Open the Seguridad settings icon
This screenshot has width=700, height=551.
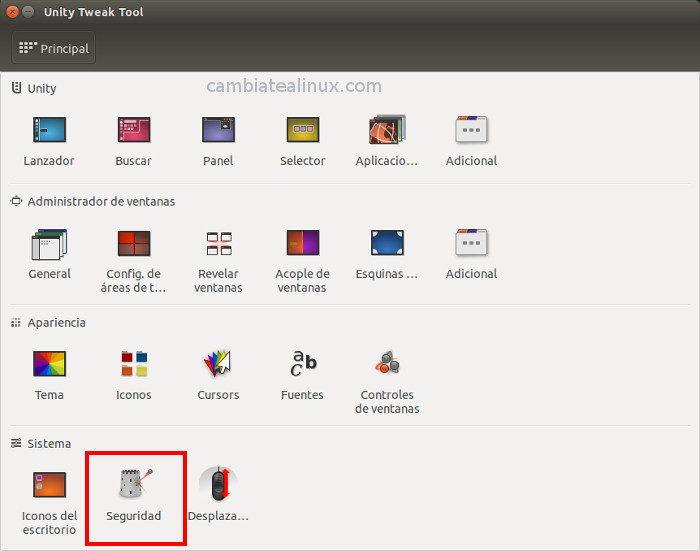(x=136, y=484)
